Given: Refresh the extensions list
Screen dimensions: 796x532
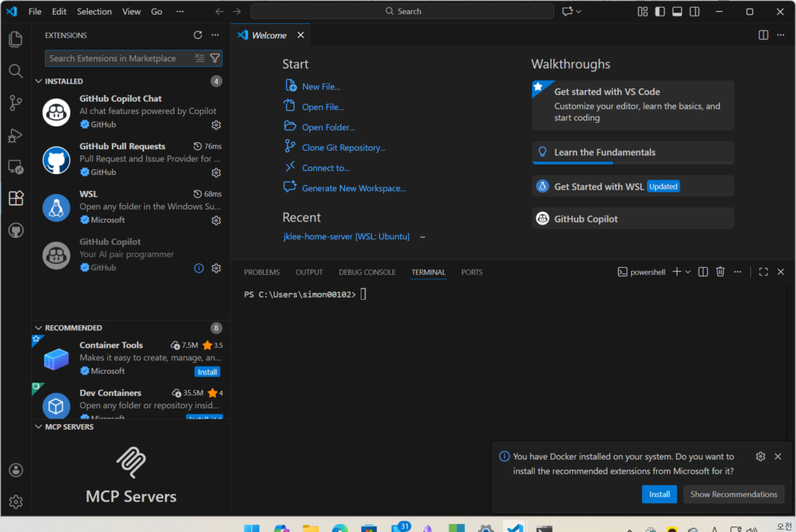Looking at the screenshot, I should [197, 35].
